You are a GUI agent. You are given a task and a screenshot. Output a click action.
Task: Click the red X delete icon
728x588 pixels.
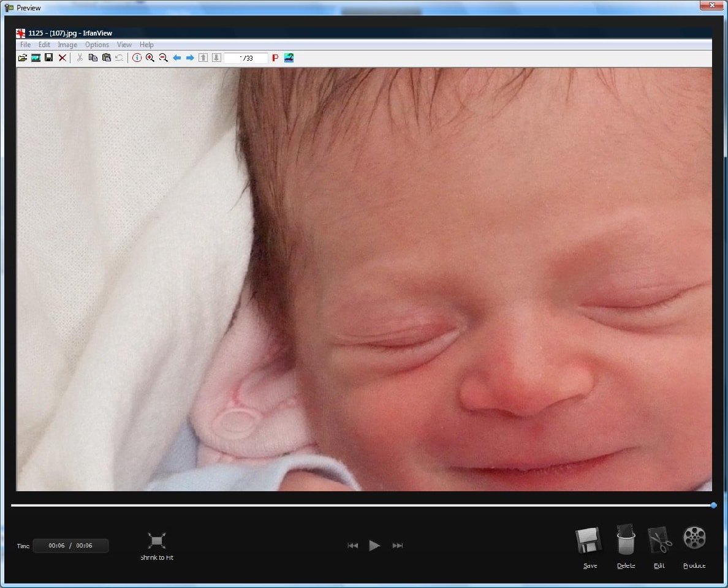[x=63, y=58]
